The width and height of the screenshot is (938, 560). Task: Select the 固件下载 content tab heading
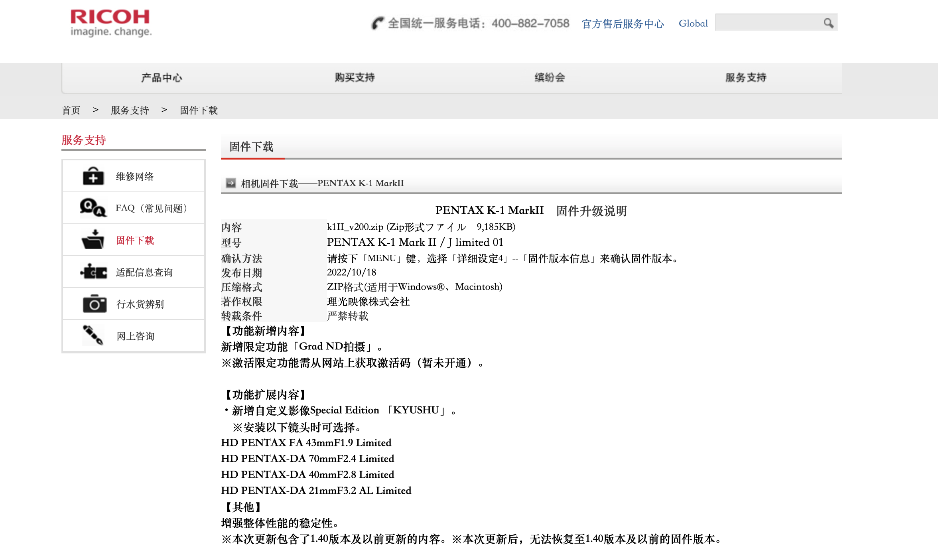pyautogui.click(x=251, y=147)
